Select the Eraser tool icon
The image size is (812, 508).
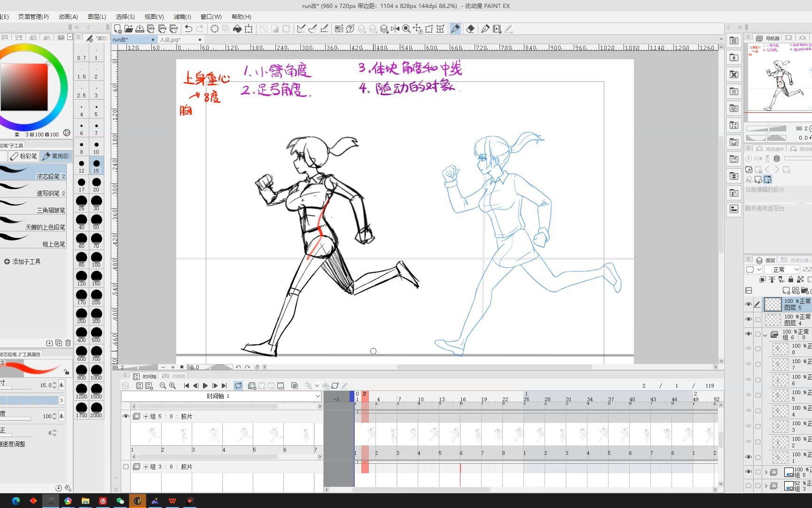[x=470, y=29]
